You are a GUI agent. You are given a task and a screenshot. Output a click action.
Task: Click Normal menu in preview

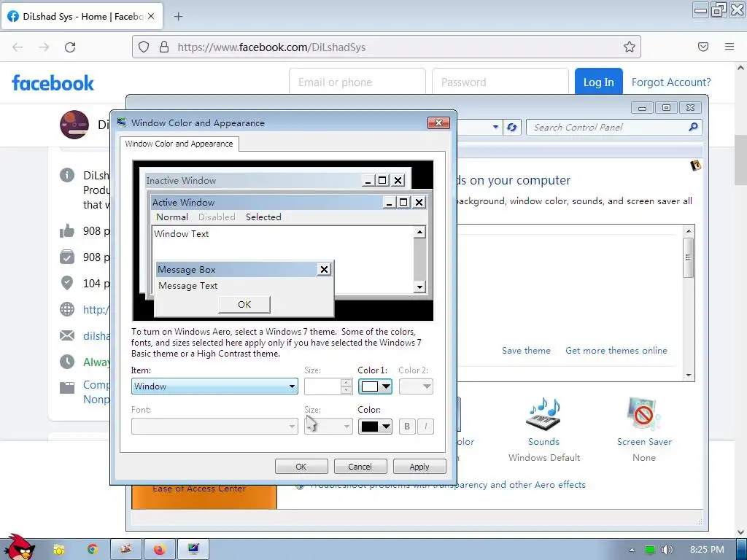[x=172, y=217]
